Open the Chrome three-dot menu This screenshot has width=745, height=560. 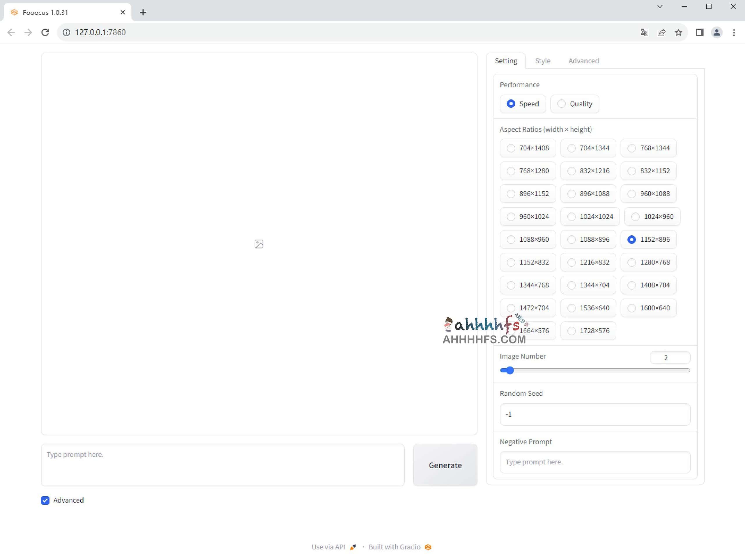(x=734, y=32)
